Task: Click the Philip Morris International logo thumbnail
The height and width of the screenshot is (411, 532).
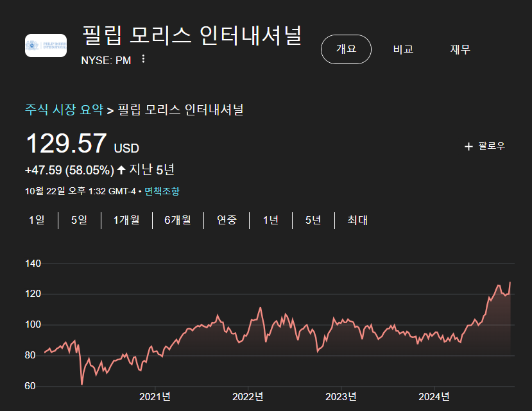Action: click(46, 46)
